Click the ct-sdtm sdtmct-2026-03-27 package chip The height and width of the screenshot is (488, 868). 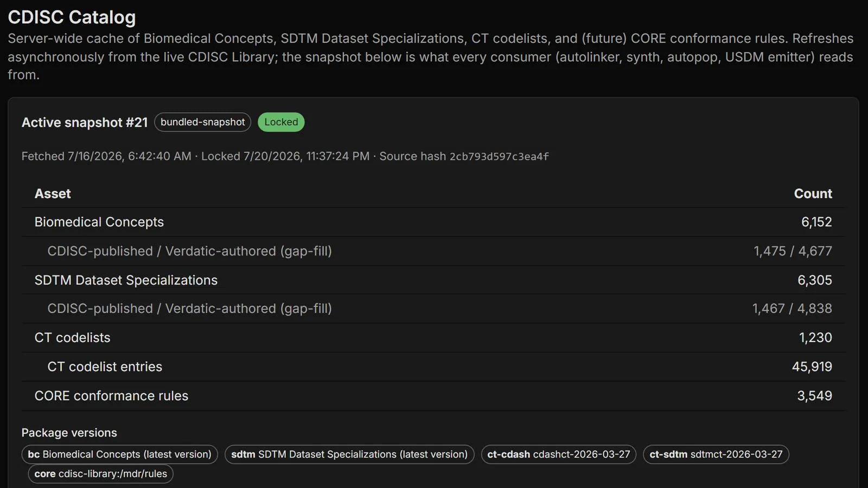pyautogui.click(x=716, y=454)
